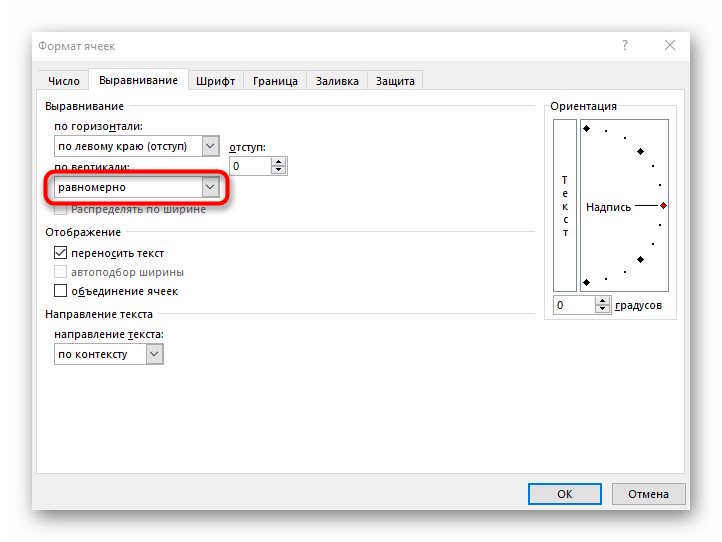Toggle the автоподбор ширины checkbox

60,272
